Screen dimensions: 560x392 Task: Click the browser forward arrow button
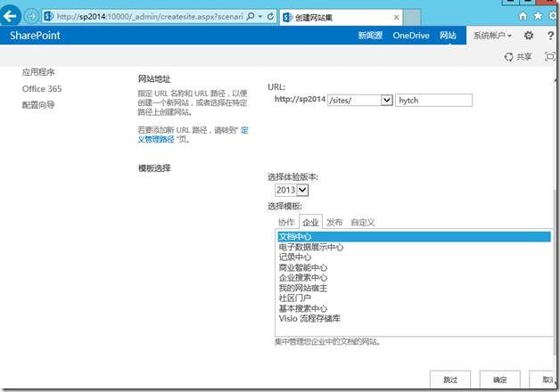tap(32, 16)
